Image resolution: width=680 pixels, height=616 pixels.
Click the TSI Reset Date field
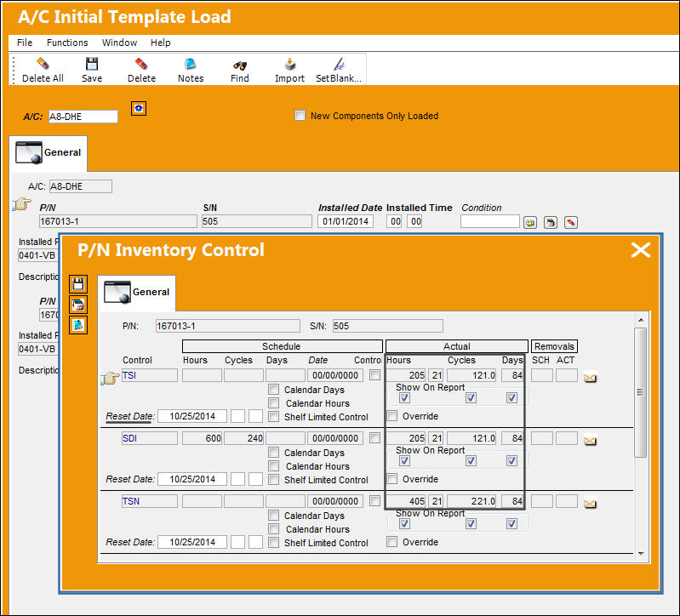click(192, 416)
